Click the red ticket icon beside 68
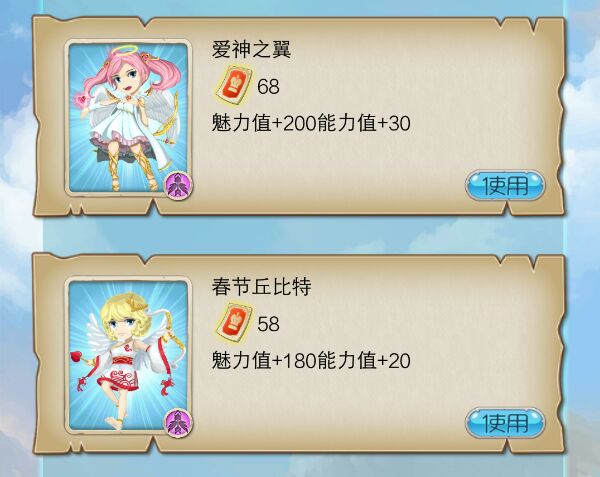 coord(233,86)
